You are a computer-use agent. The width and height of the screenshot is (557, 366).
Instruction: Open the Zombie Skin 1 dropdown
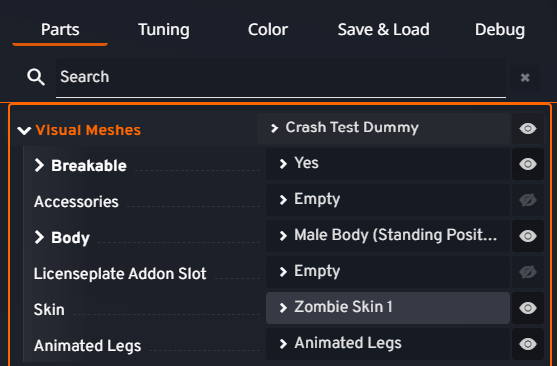pyautogui.click(x=388, y=308)
